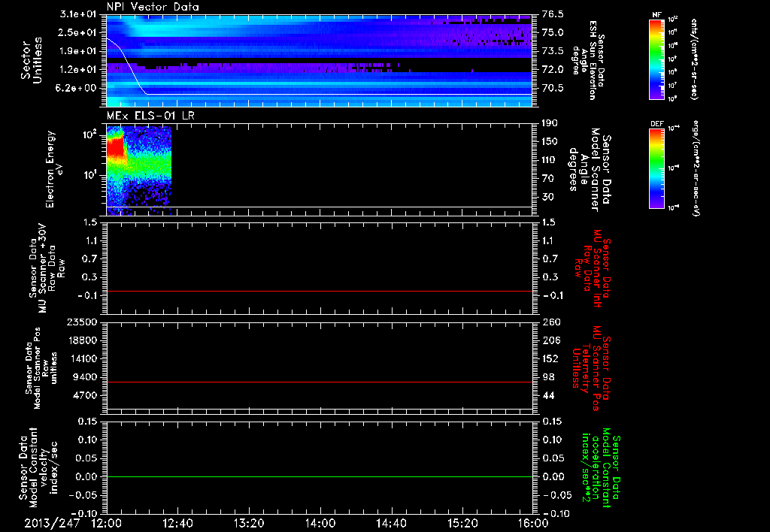Click the "70.5" sun elevation tick value
The width and height of the screenshot is (770, 532).
tap(553, 88)
